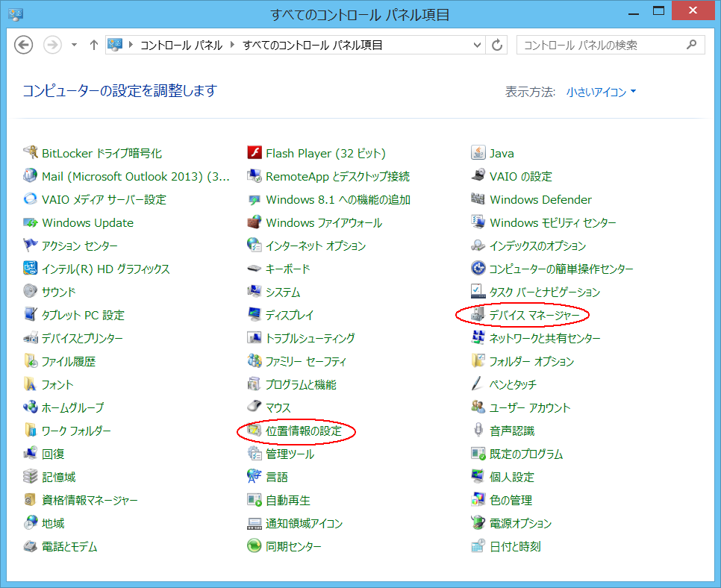Click the インターネット オプション globe icon
Screen dimensions: 721x588
(x=255, y=245)
